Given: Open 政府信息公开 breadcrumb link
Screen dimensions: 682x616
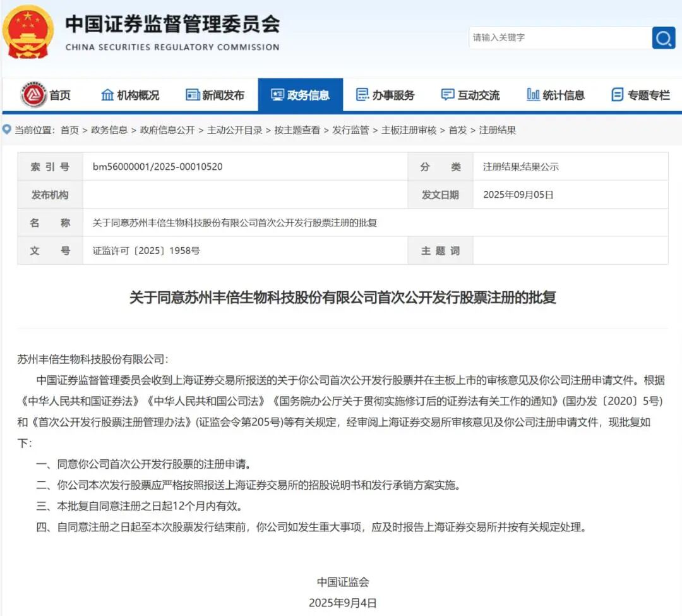Looking at the screenshot, I should click(167, 130).
